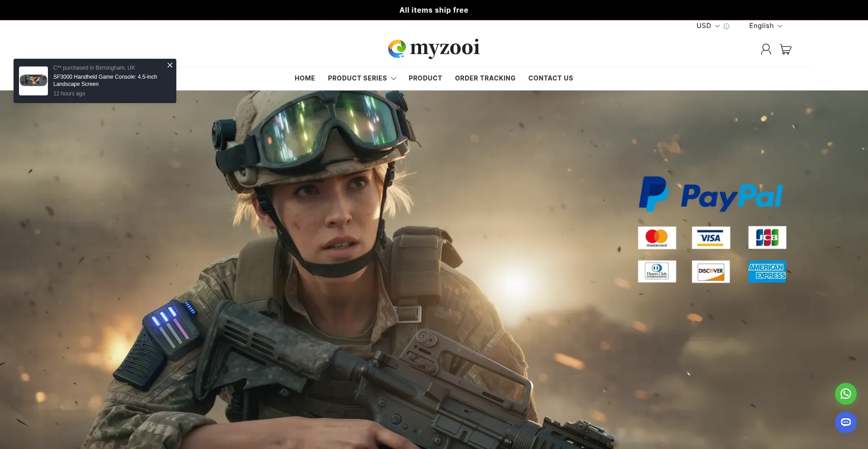Screen dimensions: 868x449
Task: Select the Mastercard payment icon
Action: click(x=657, y=237)
